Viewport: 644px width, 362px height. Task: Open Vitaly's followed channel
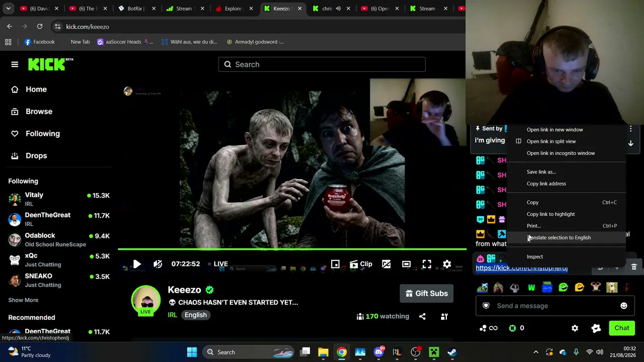[59, 199]
